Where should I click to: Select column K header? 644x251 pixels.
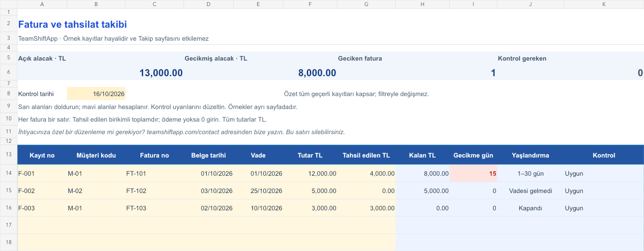(x=604, y=4)
